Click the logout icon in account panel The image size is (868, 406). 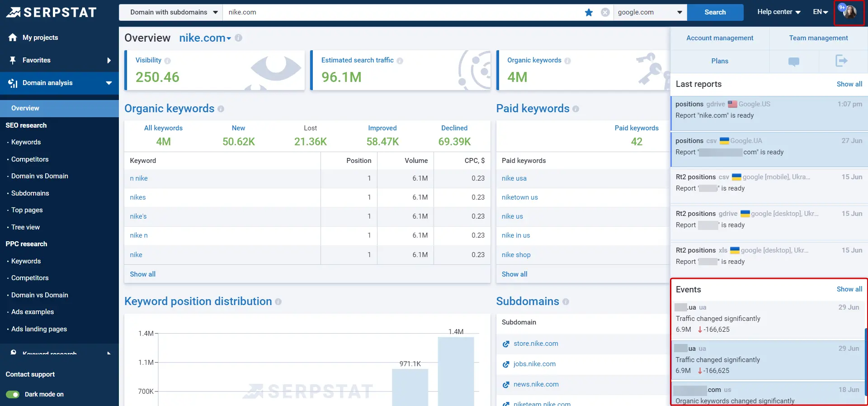click(x=841, y=61)
